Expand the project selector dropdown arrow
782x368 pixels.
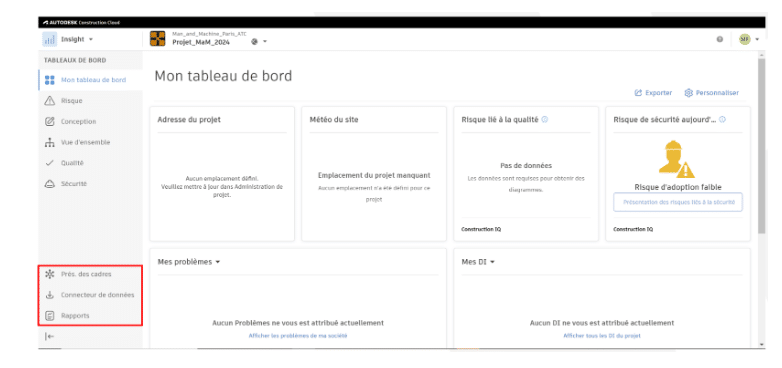265,42
